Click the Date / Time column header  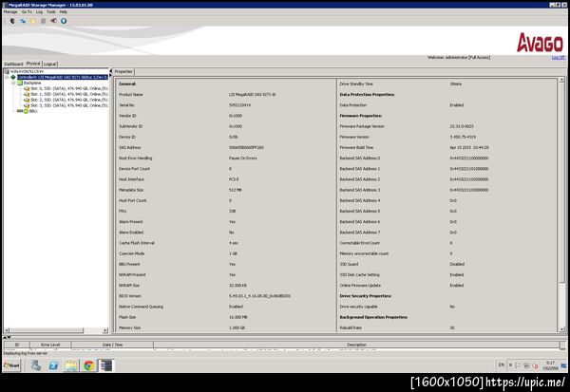coord(112,345)
